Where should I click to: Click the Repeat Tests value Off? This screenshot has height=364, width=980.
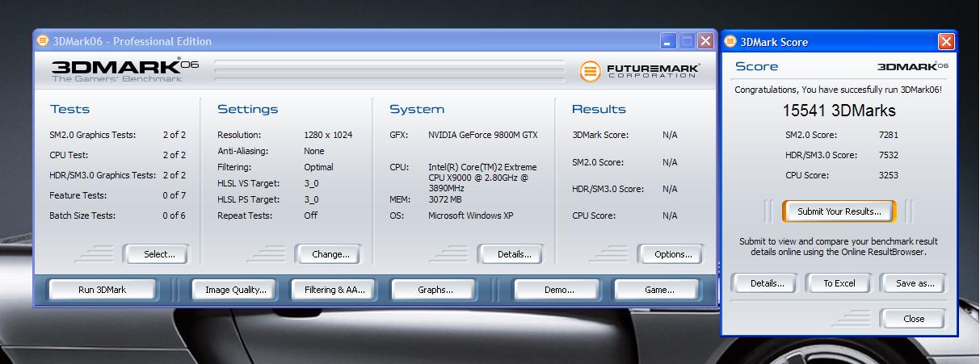[311, 215]
